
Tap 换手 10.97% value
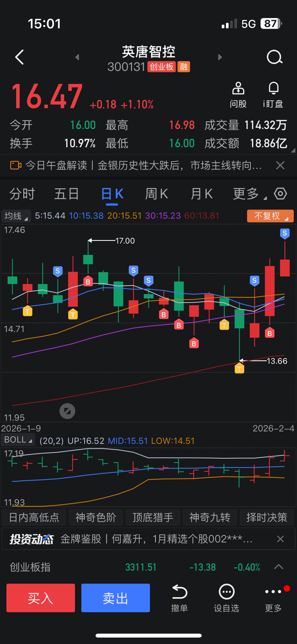(80, 144)
